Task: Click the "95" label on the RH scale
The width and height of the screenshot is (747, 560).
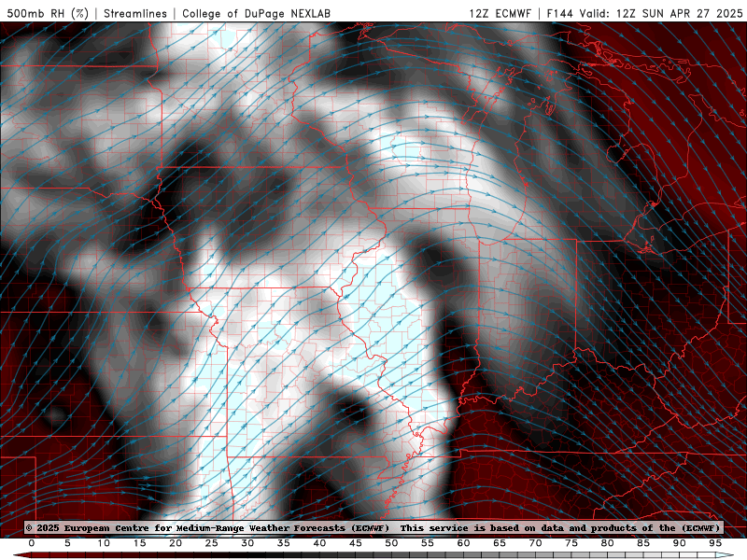Action: point(715,543)
